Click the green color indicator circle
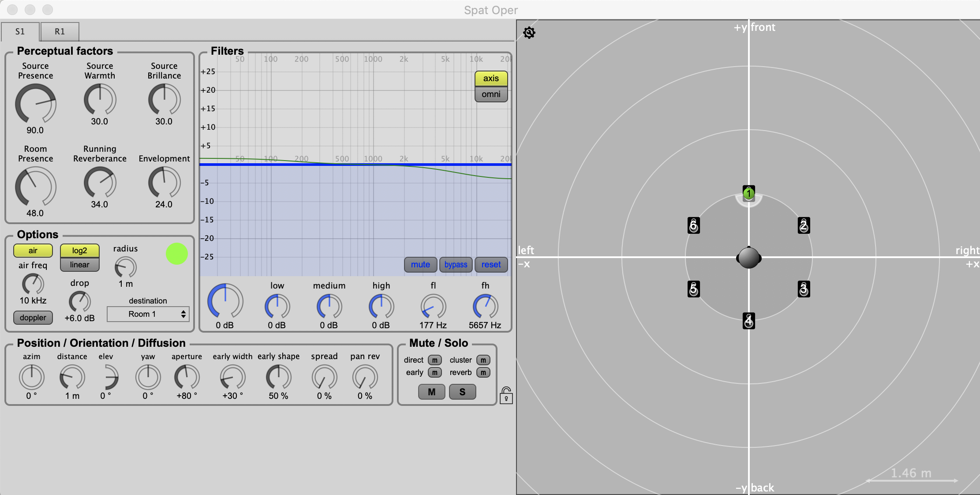 coord(176,254)
